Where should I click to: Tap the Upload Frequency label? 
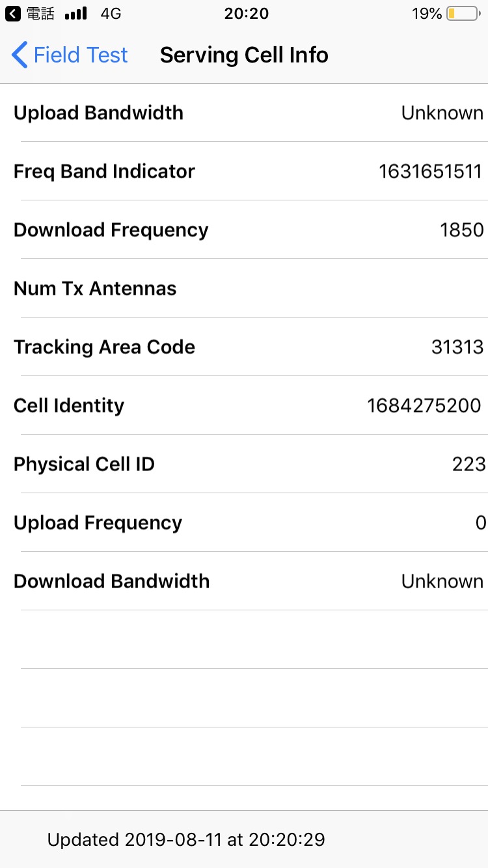(98, 522)
